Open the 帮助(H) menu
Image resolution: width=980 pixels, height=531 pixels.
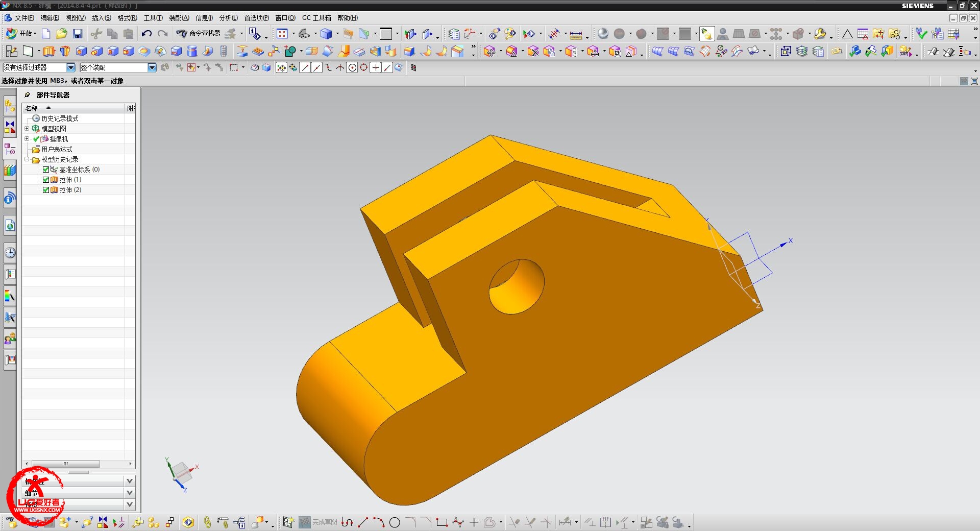(x=348, y=18)
